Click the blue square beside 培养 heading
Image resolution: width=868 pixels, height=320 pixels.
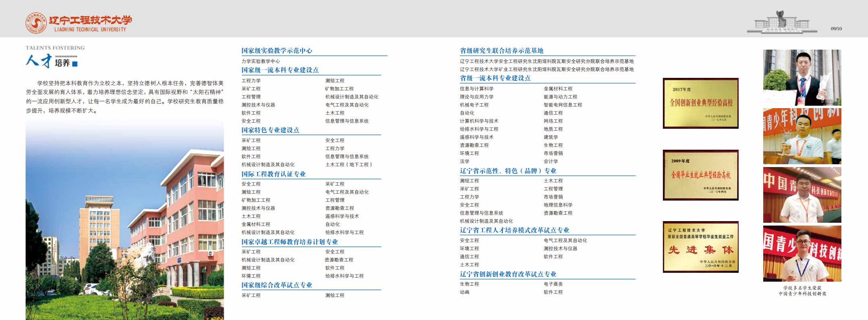tap(75, 63)
